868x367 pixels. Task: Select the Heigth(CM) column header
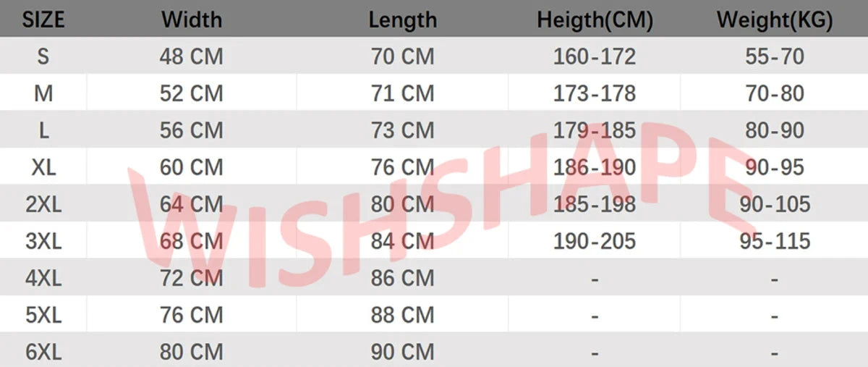(x=595, y=20)
